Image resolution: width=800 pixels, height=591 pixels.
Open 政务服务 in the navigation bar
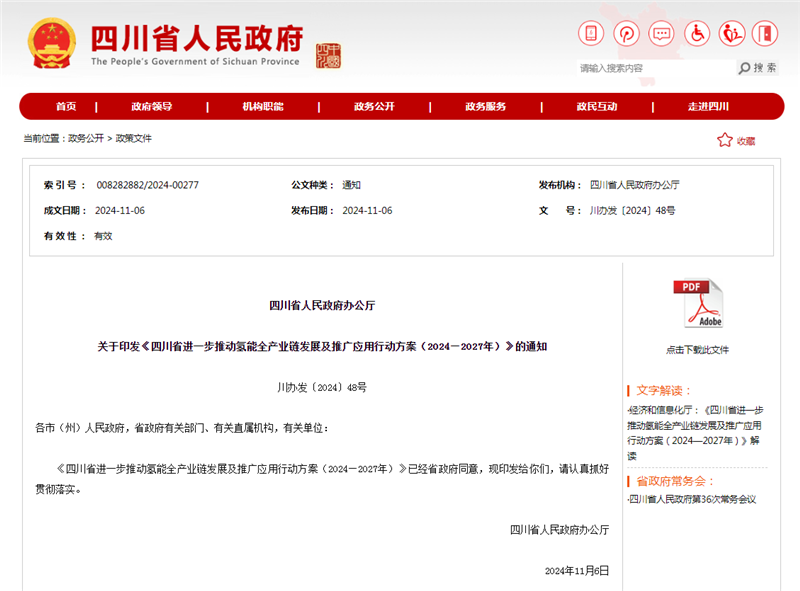pos(485,107)
